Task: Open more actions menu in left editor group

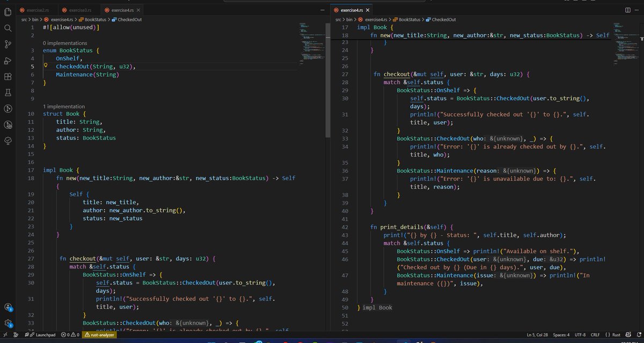Action: [322, 10]
